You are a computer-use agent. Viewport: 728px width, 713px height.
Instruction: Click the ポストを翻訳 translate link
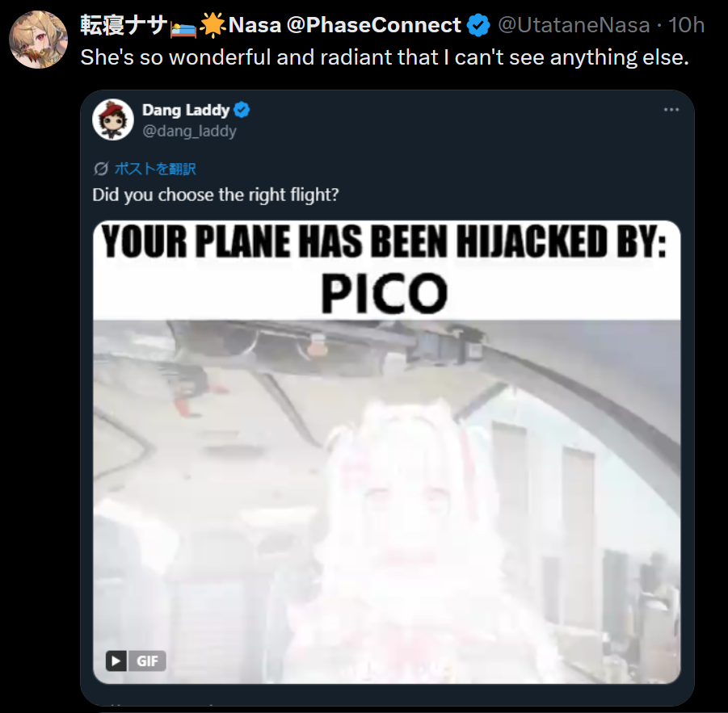tap(155, 169)
